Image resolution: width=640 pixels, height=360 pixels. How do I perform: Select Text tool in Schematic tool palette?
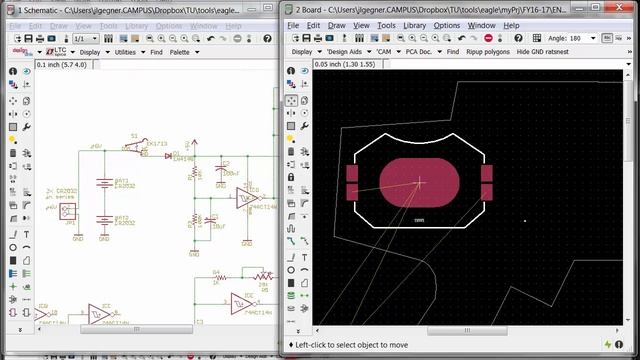click(27, 234)
